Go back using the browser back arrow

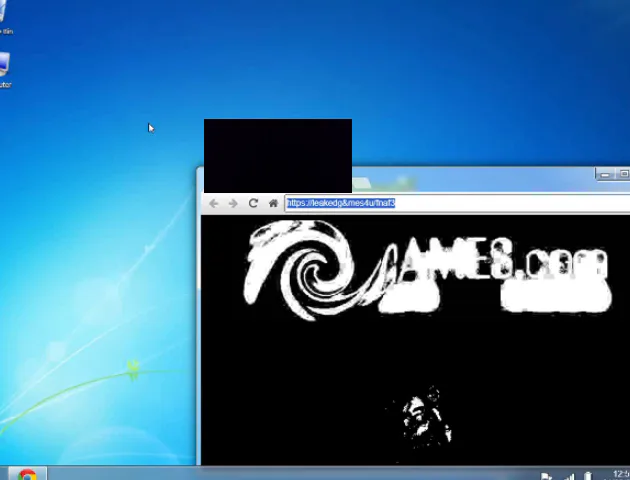tap(213, 204)
